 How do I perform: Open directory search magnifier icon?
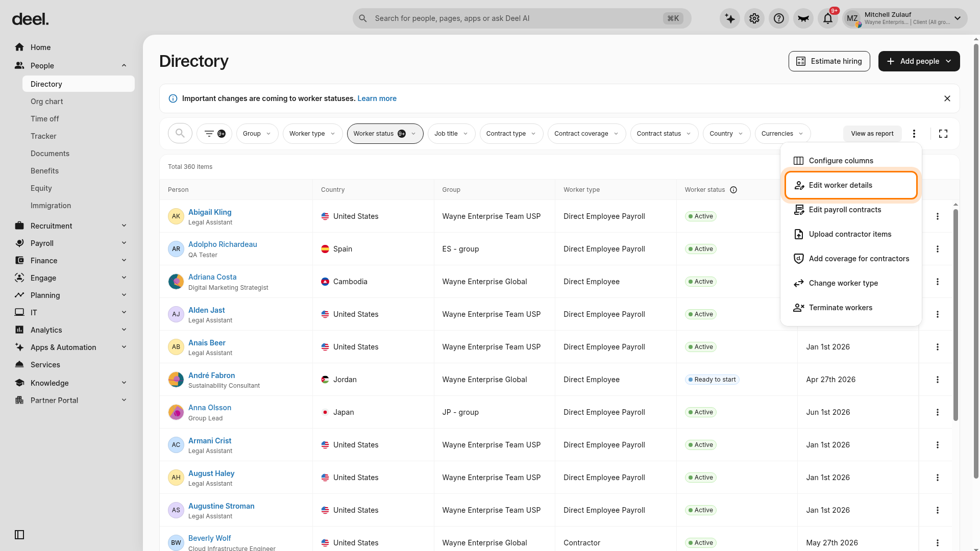coord(180,134)
